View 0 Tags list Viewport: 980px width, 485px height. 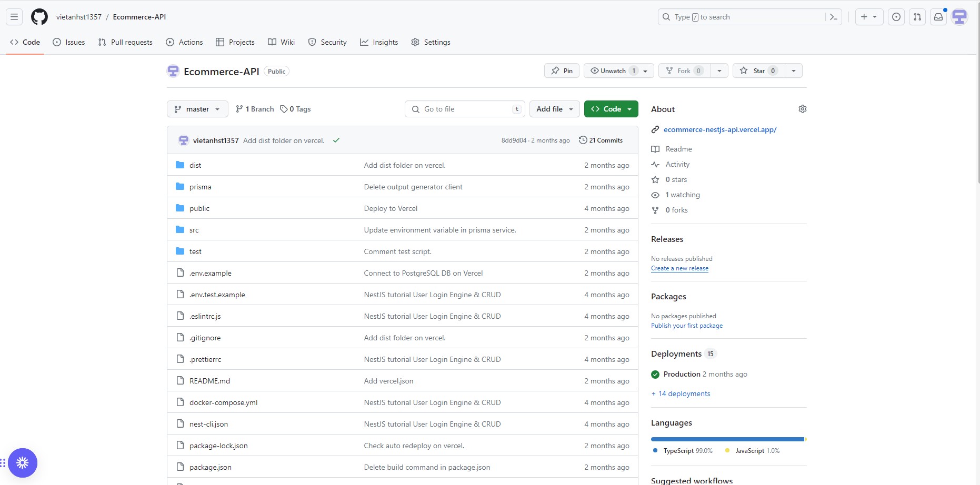(295, 109)
